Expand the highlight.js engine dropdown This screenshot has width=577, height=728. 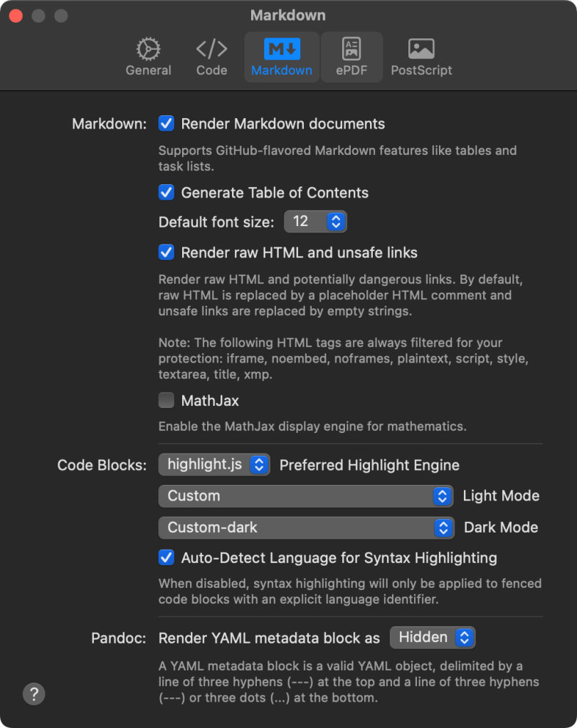coord(214,465)
